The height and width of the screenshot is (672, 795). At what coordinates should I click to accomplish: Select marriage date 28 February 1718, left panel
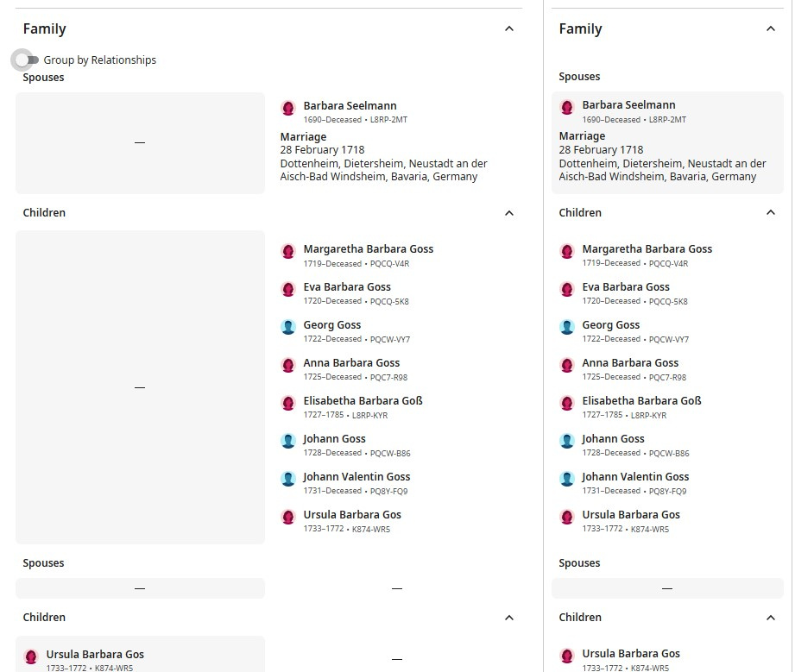coord(323,150)
